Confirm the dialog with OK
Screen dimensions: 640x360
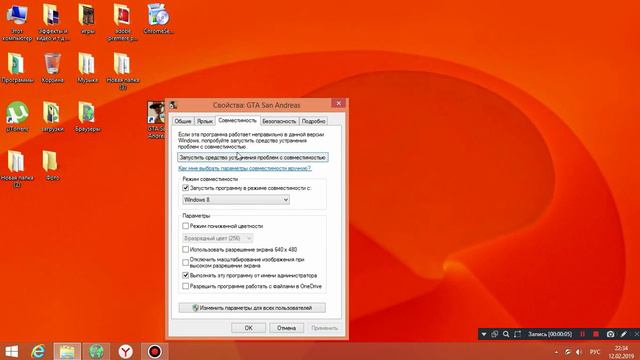tap(249, 328)
